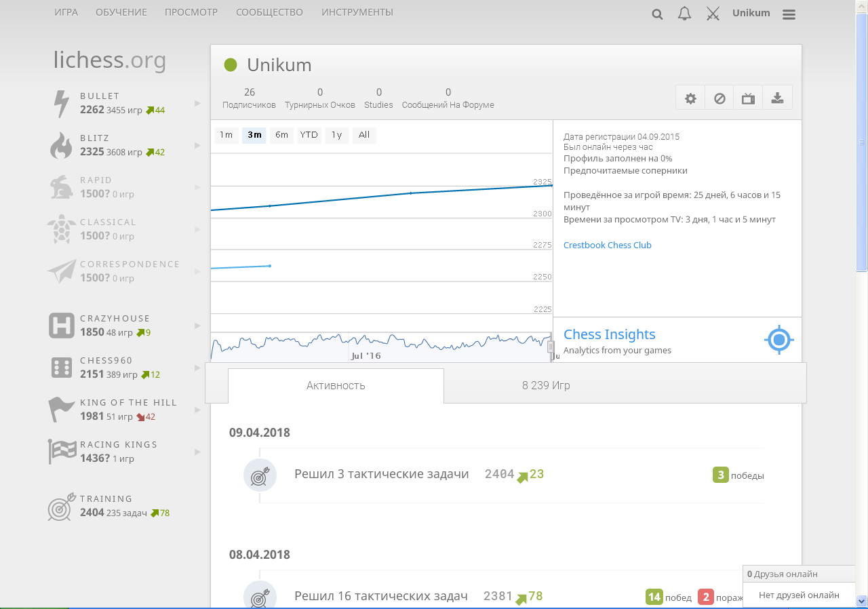868x609 pixels.
Task: Click the green online status dot
Action: (231, 65)
